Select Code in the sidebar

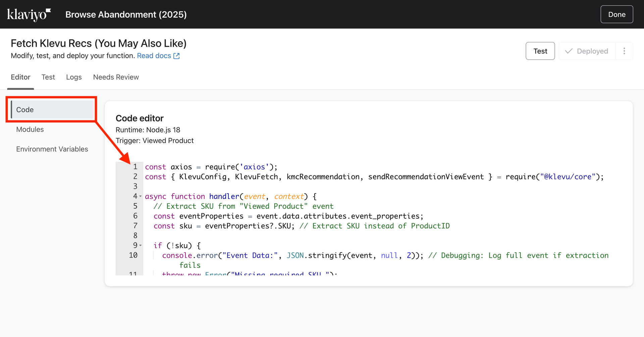[x=52, y=110]
